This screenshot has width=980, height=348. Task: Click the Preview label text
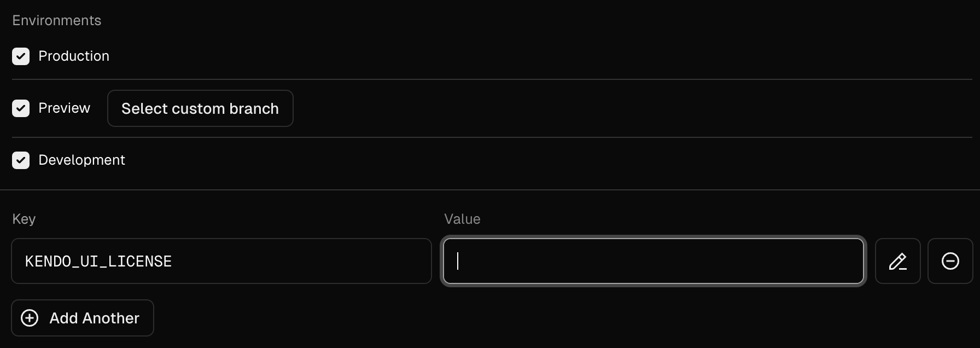click(x=64, y=108)
